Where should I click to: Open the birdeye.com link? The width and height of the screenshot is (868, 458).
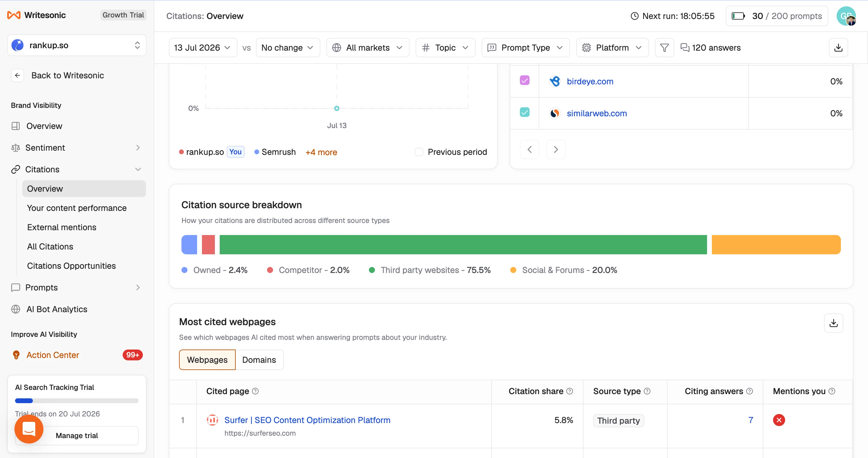590,81
